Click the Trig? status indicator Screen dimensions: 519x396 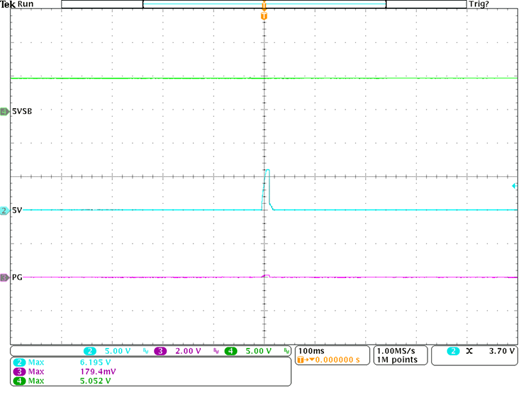pyautogui.click(x=479, y=4)
